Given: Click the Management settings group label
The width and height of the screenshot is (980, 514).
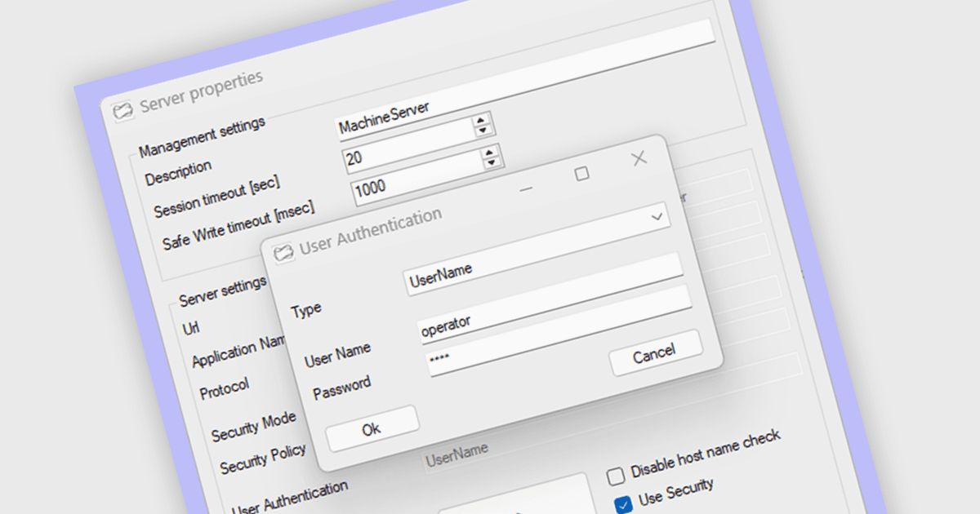Looking at the screenshot, I should [202, 137].
